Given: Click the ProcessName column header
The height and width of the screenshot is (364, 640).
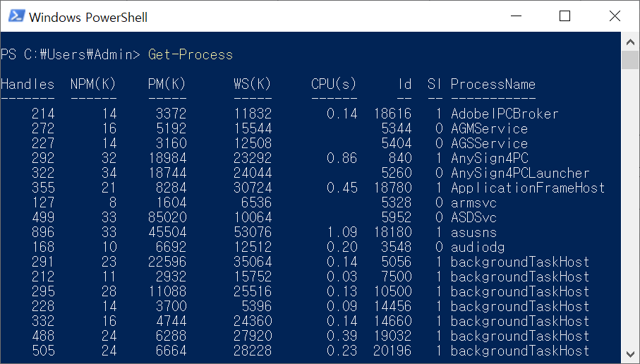Looking at the screenshot, I should click(x=493, y=85).
